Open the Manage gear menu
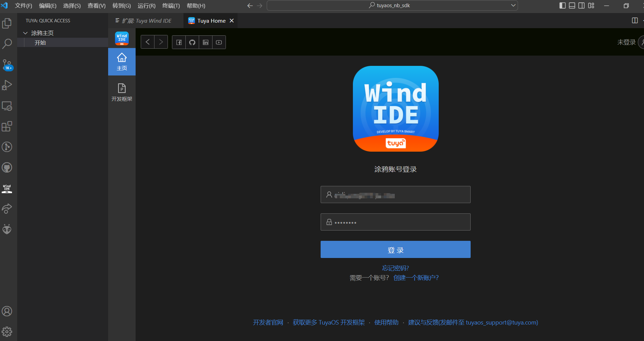 pos(7,331)
